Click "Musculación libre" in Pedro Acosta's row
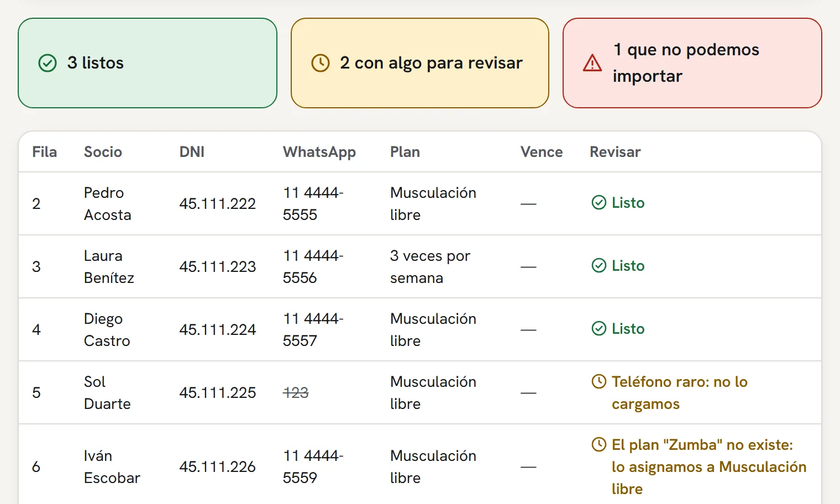The image size is (840, 504). [x=433, y=204]
